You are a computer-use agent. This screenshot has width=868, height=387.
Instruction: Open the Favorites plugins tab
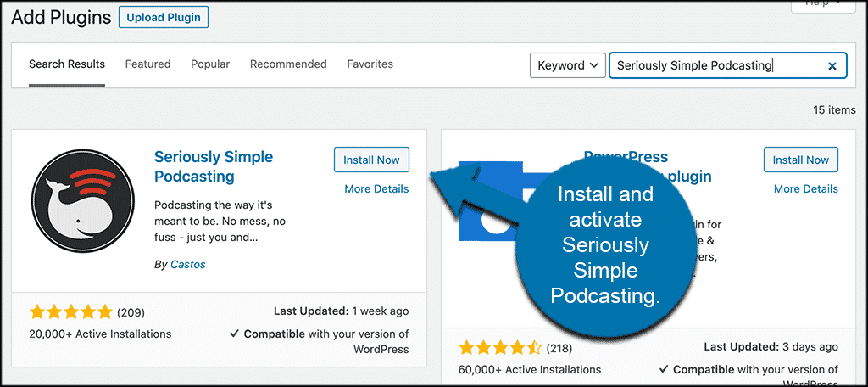click(370, 64)
